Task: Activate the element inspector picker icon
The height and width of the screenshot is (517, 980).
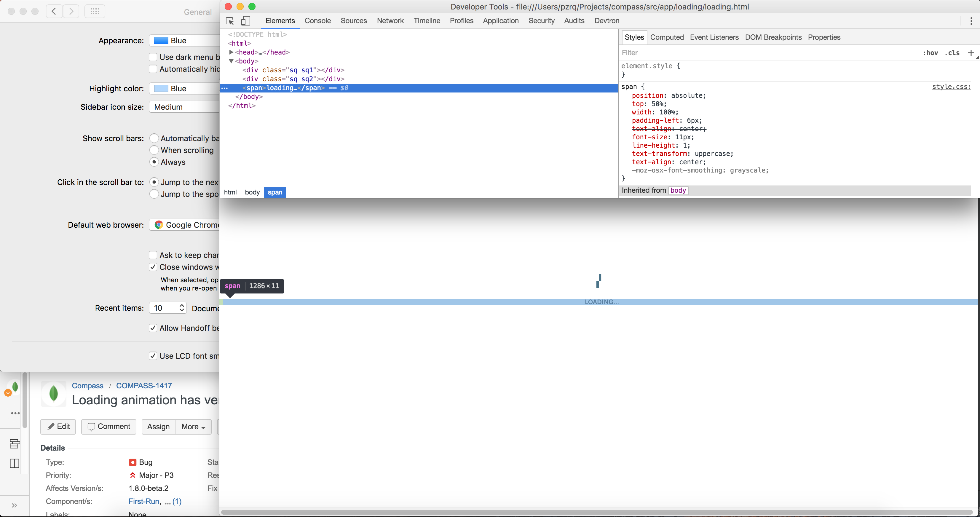Action: pos(230,21)
